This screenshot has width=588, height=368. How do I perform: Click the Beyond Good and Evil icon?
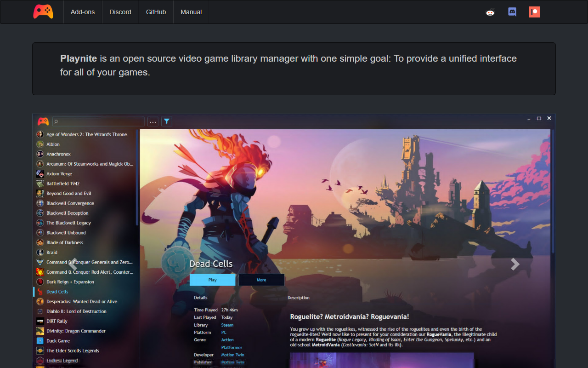point(40,193)
